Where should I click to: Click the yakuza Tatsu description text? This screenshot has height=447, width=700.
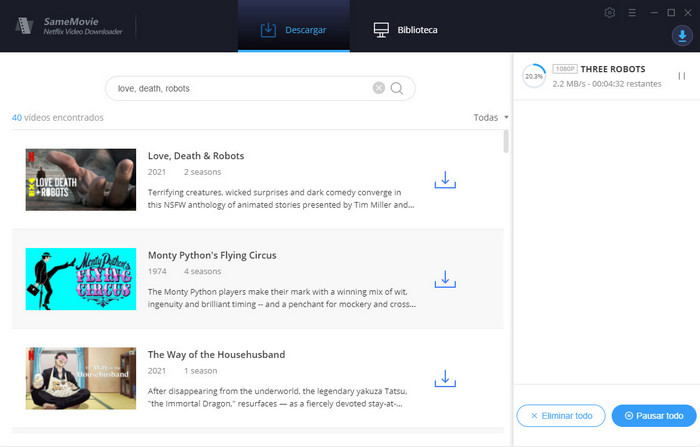[277, 397]
